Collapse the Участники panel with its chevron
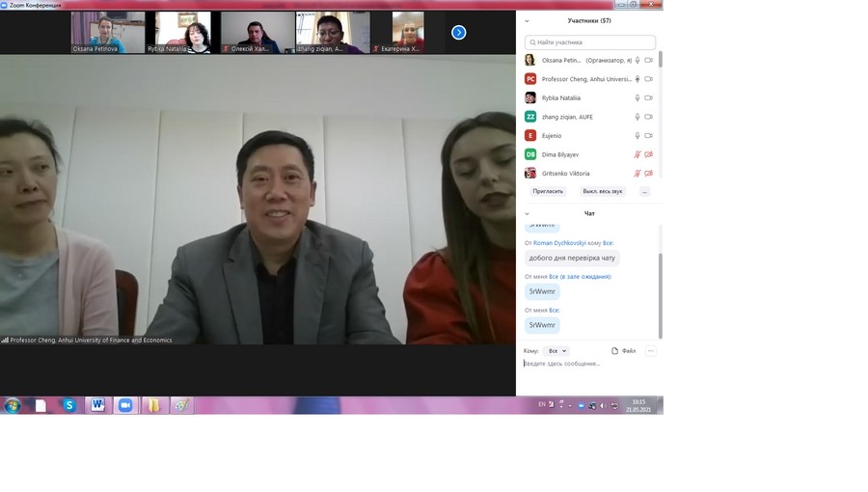Viewport: 868px width, 492px height. pos(527,21)
